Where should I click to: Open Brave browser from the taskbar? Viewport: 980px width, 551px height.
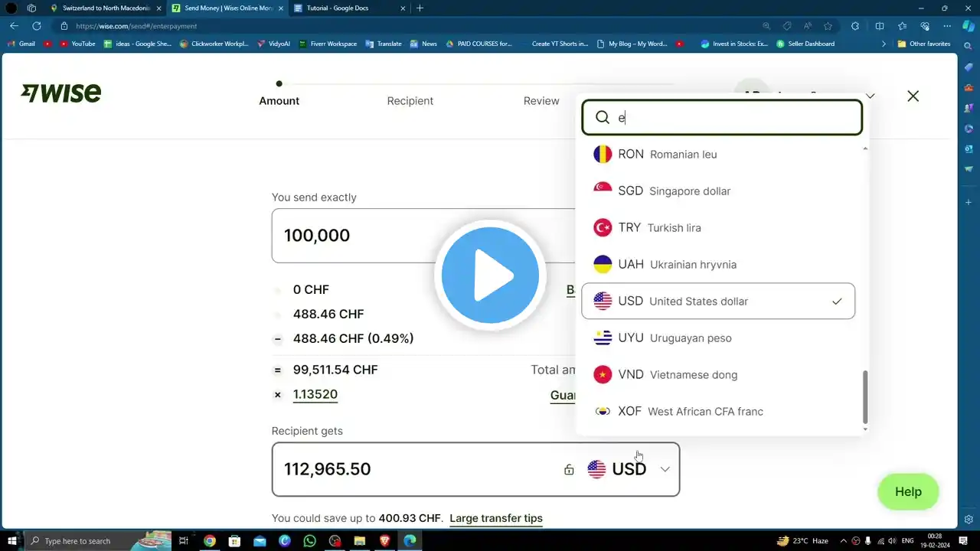pos(384,541)
